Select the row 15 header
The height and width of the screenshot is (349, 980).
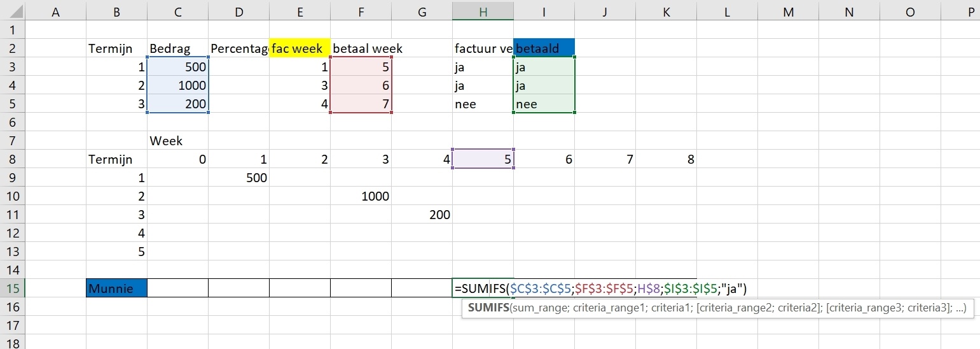point(13,288)
